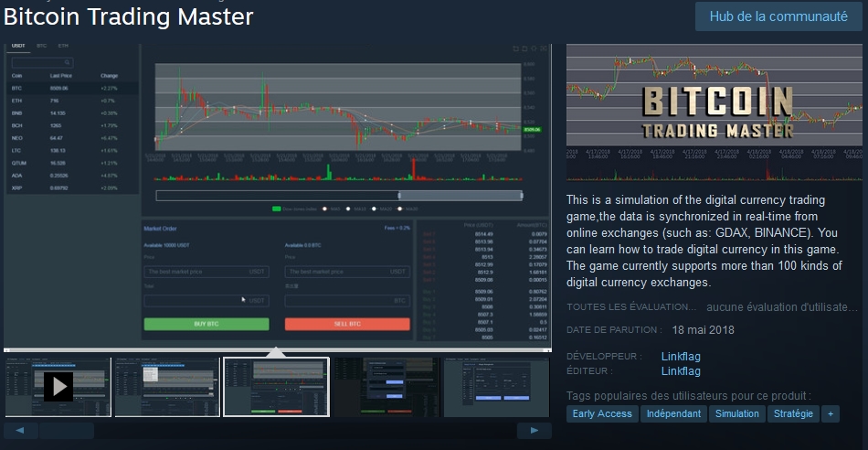
Task: Click the plus button to add tags
Action: [x=830, y=413]
